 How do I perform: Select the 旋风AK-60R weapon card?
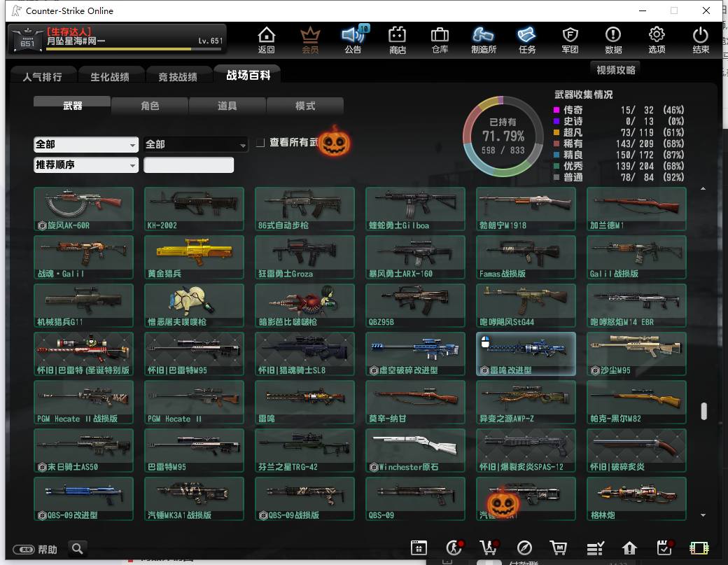(83, 209)
